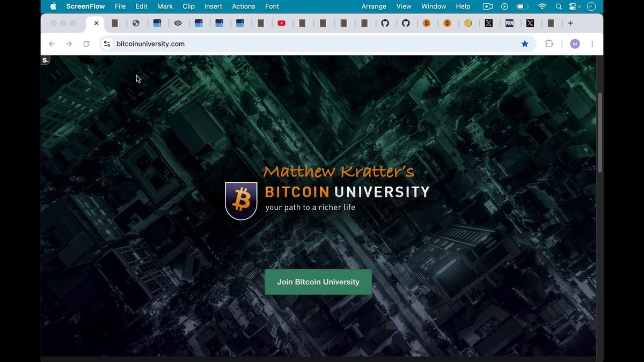Open the Chrome three-dot menu
Viewport: 644px width, 362px height.
(592, 44)
